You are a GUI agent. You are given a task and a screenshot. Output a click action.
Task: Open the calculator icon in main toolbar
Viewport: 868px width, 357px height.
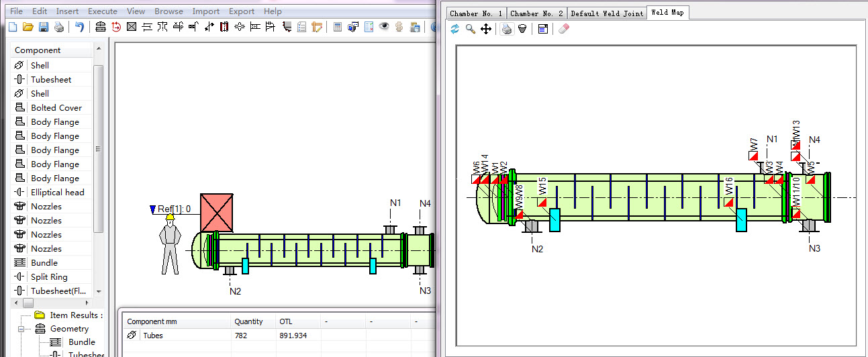tap(338, 27)
